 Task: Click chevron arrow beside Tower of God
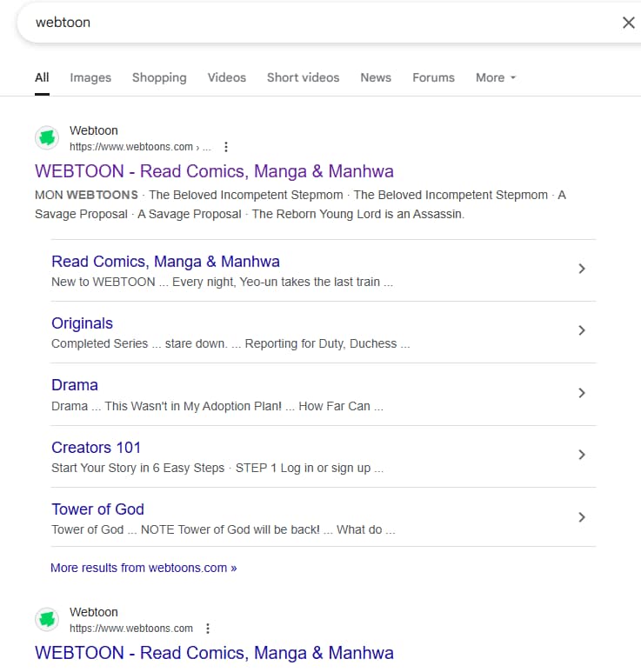point(582,517)
